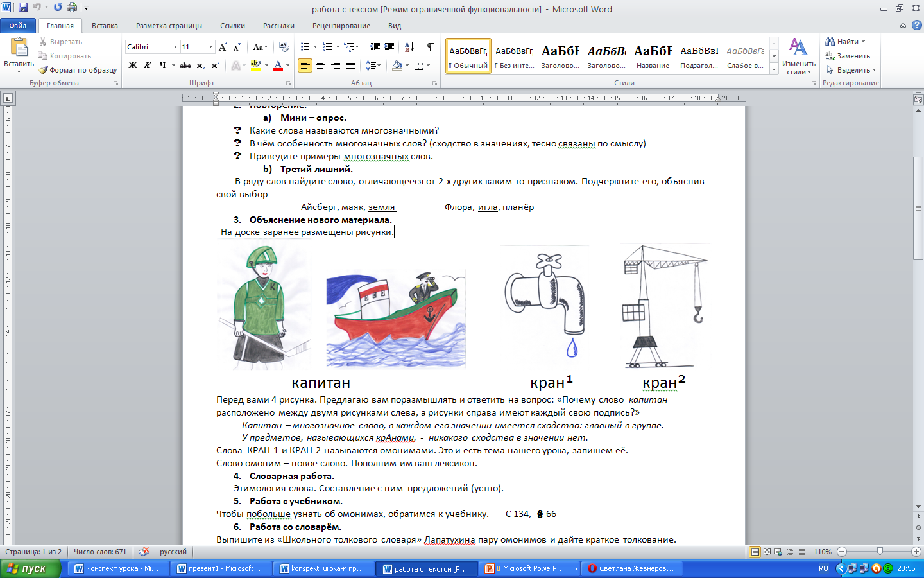924x578 pixels.
Task: Toggle italic text formatting
Action: tap(148, 66)
